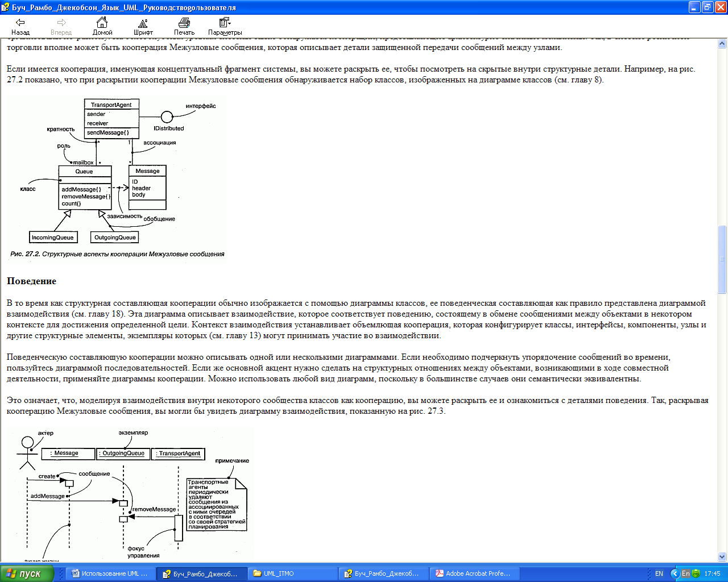Switch to UML_ITMO folder taskbar button

[x=292, y=573]
